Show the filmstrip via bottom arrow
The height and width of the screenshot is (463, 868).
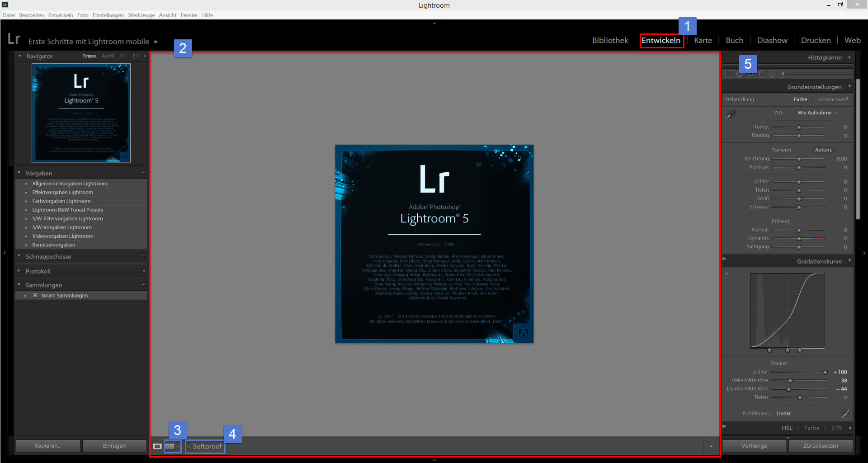pos(434,460)
